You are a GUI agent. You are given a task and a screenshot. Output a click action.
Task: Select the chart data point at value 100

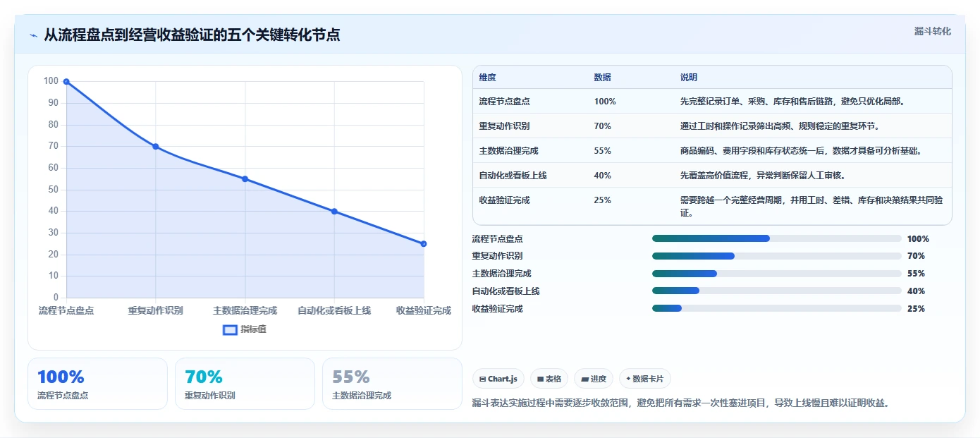click(x=66, y=82)
